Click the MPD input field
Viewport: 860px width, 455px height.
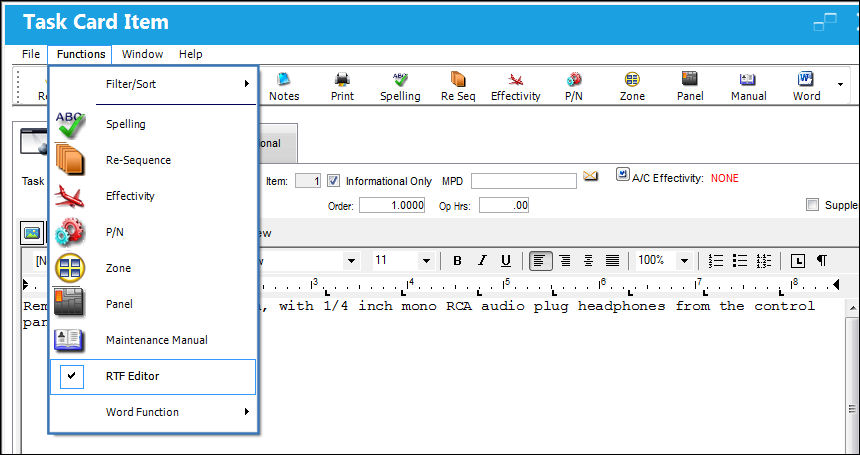point(524,181)
